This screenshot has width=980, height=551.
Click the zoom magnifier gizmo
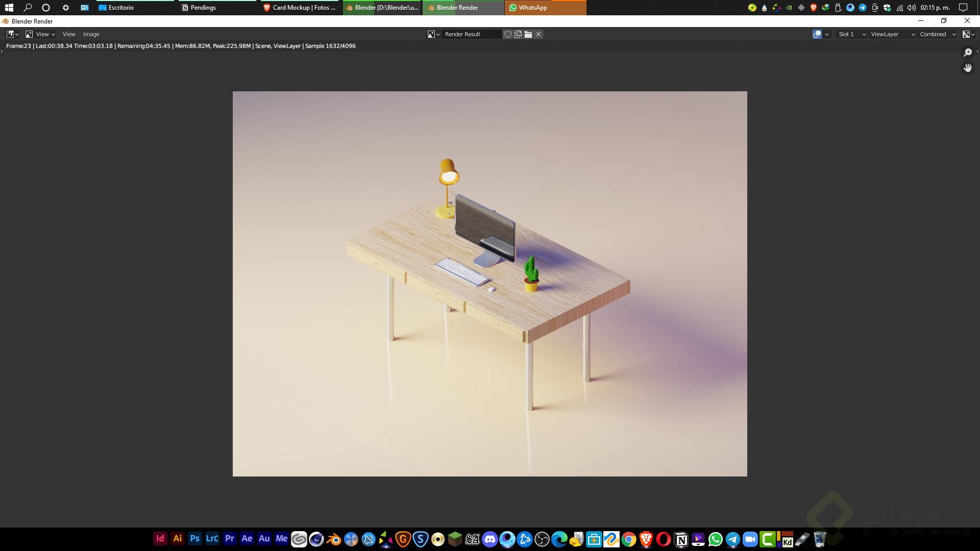pos(967,53)
